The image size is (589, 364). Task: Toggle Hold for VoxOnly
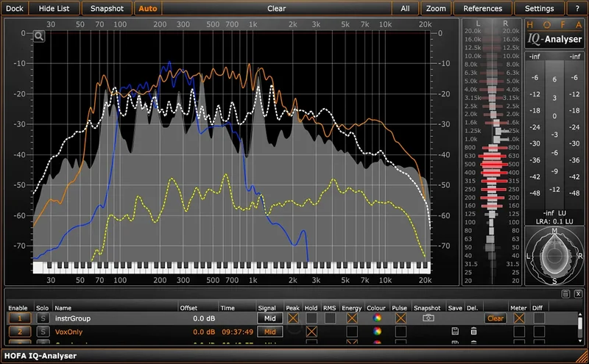(x=311, y=332)
